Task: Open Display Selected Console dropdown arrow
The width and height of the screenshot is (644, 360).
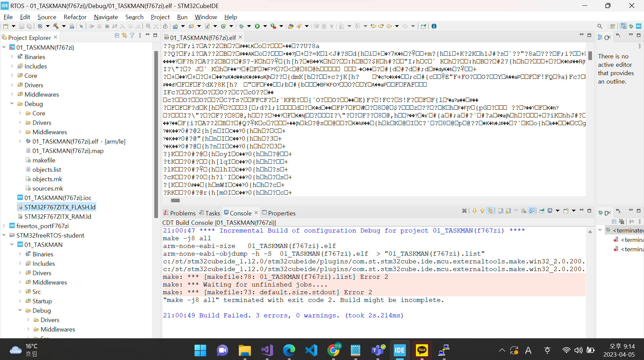Action: point(557,211)
